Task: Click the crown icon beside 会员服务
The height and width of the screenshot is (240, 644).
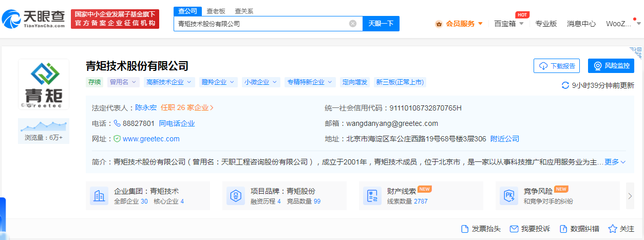Action: (439, 24)
